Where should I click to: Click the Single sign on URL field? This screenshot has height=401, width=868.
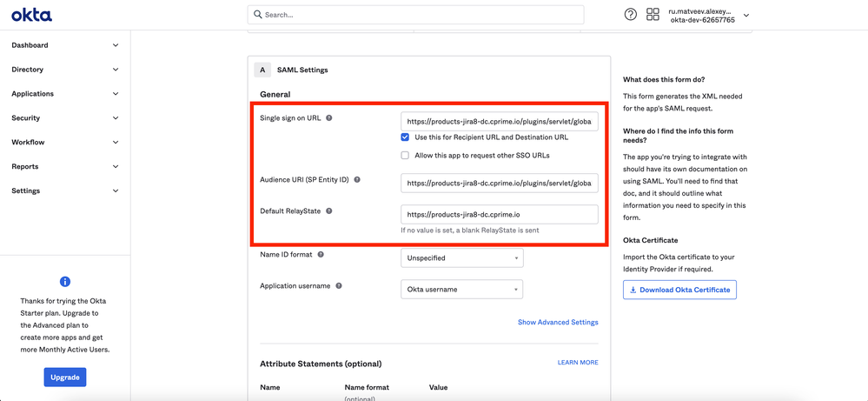[500, 121]
